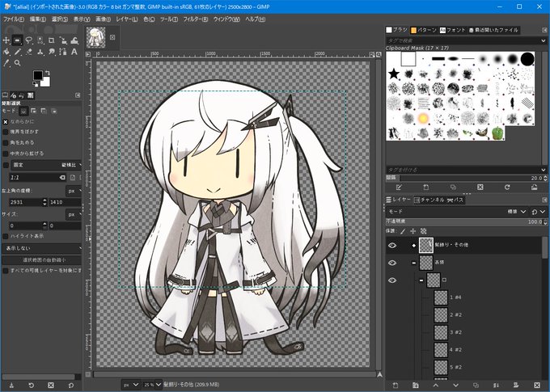
Task: Hide the 髪飾り・その他 layer via eye icon
Action: 392,245
